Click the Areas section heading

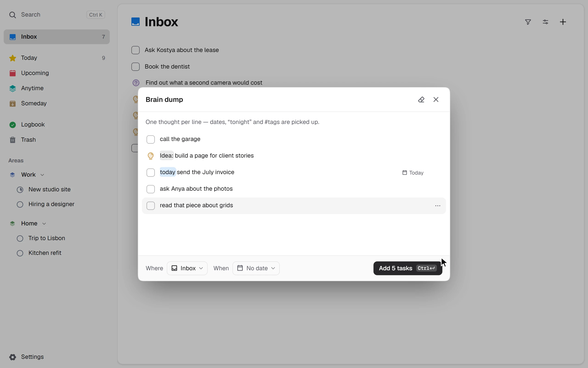click(x=16, y=161)
